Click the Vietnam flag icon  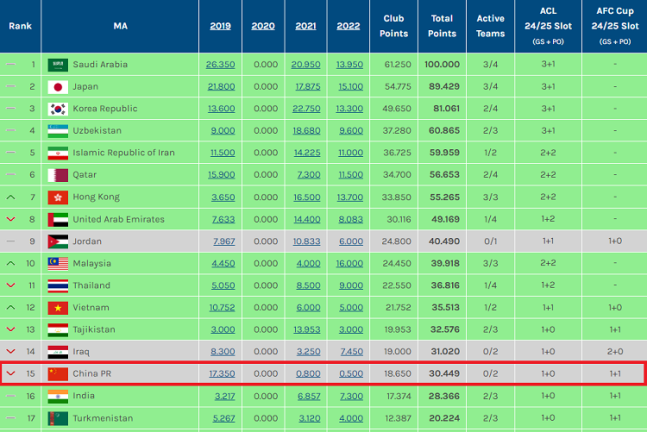pyautogui.click(x=58, y=308)
